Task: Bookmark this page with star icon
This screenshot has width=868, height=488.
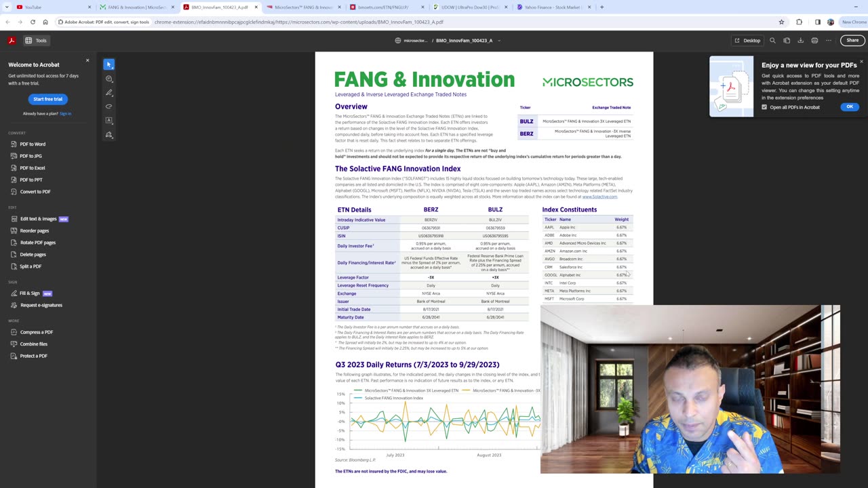Action: (x=781, y=22)
